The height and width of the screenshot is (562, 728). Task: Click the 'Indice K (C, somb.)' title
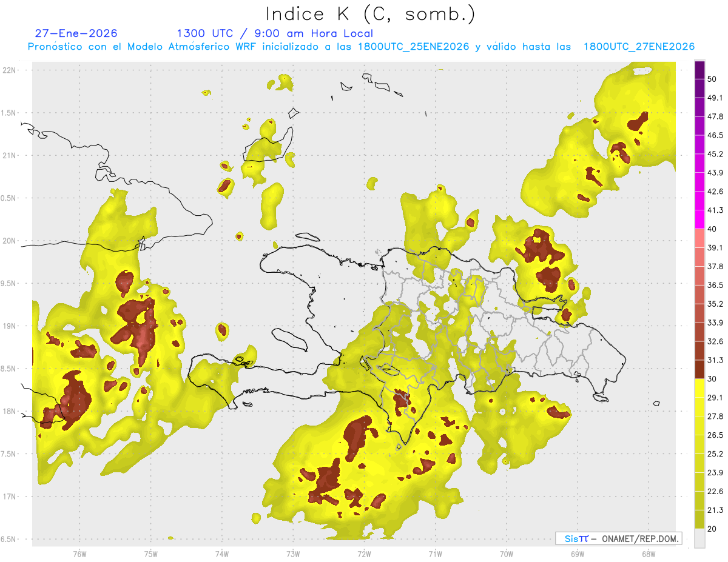point(370,14)
